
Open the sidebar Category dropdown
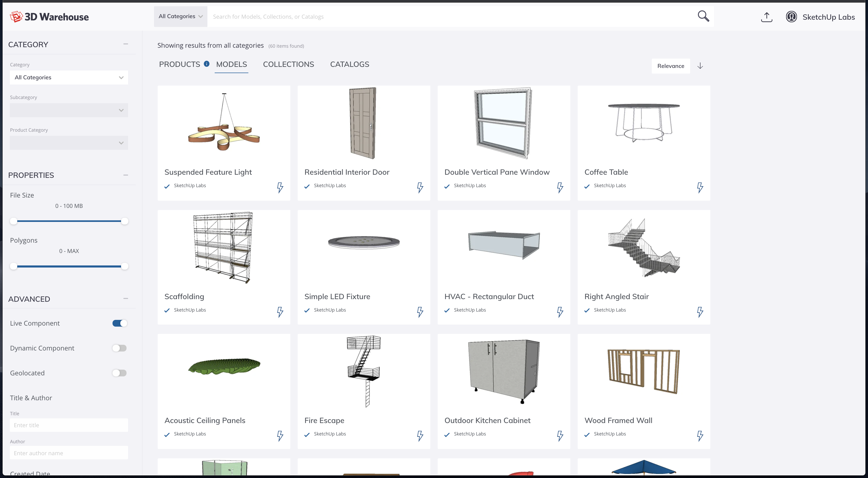tap(69, 78)
